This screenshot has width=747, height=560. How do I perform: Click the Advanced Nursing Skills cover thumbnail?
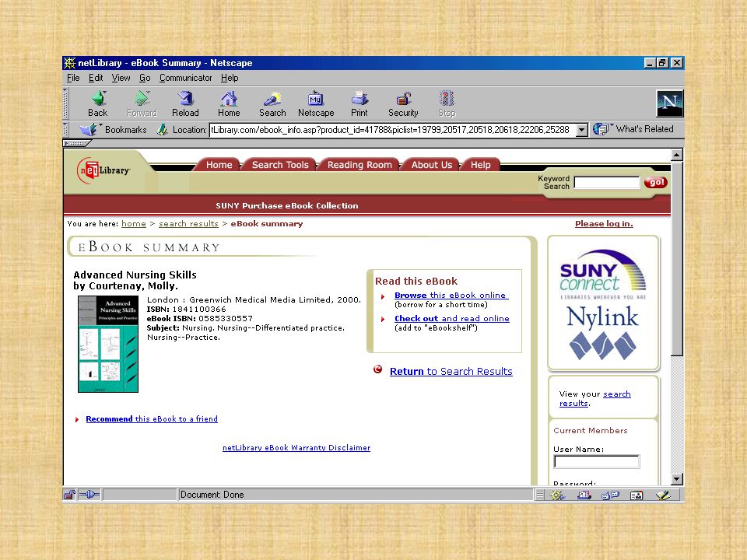108,344
